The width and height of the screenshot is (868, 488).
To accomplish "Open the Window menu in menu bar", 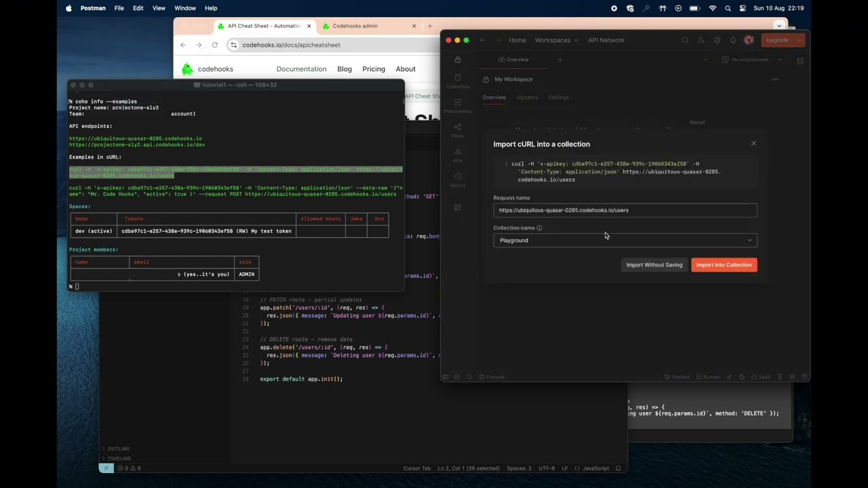I will click(185, 8).
